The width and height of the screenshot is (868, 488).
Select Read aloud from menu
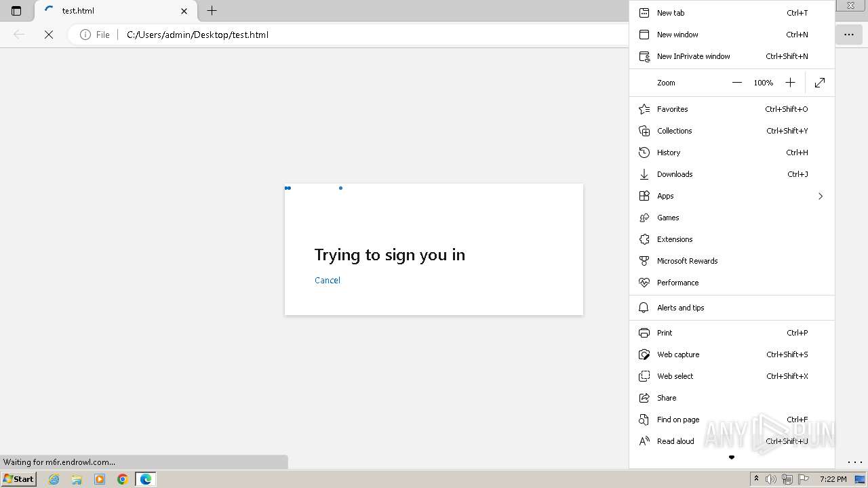point(732,441)
